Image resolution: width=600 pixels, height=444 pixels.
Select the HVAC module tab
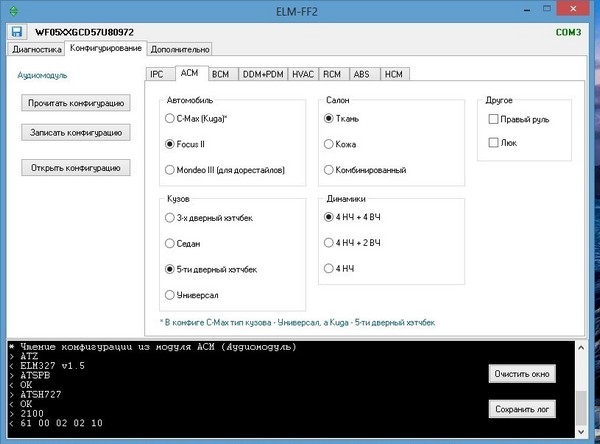303,73
